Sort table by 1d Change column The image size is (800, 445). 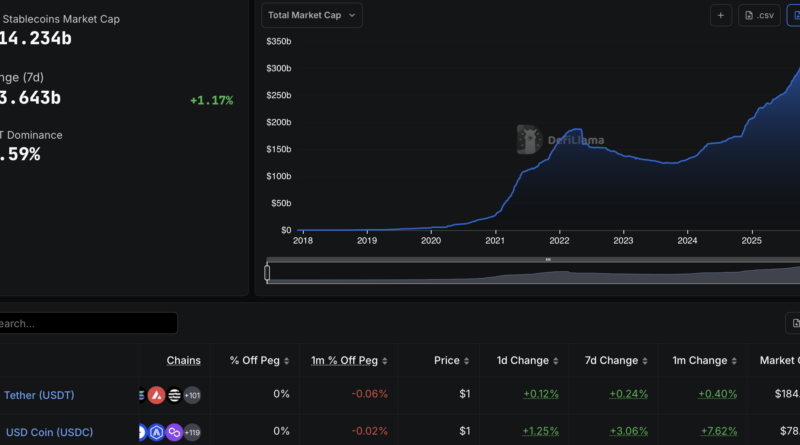point(527,360)
